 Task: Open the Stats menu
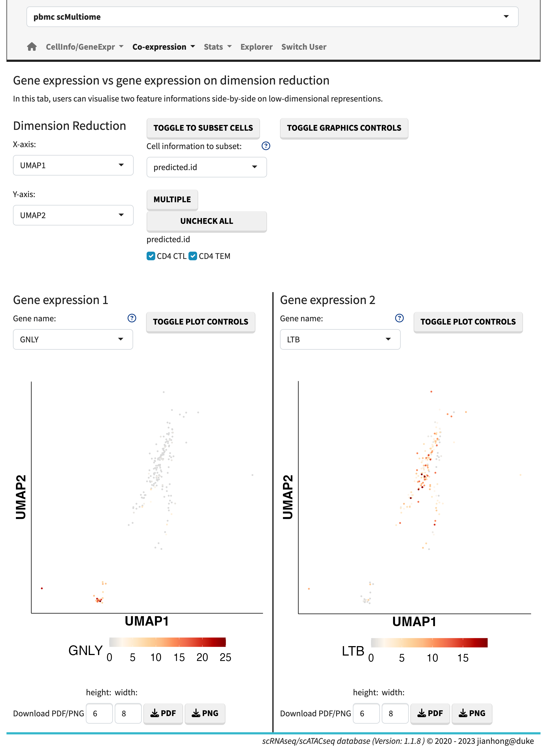pos(217,47)
